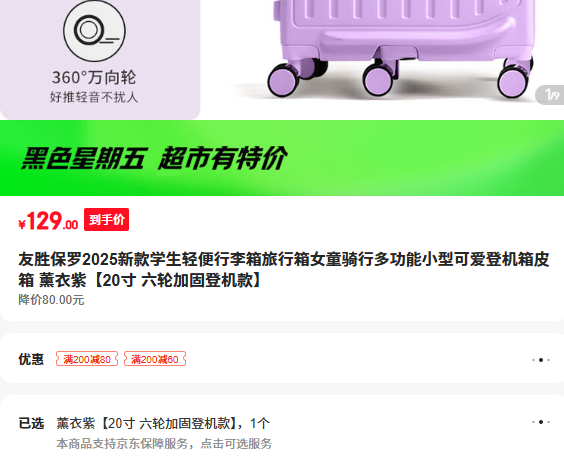Tap the 好推轻音不扰人 subtitle
564x460 pixels.
click(94, 97)
